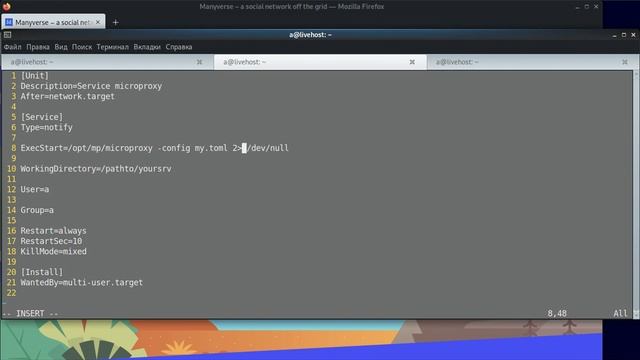Click the [Unit] line

(35, 76)
